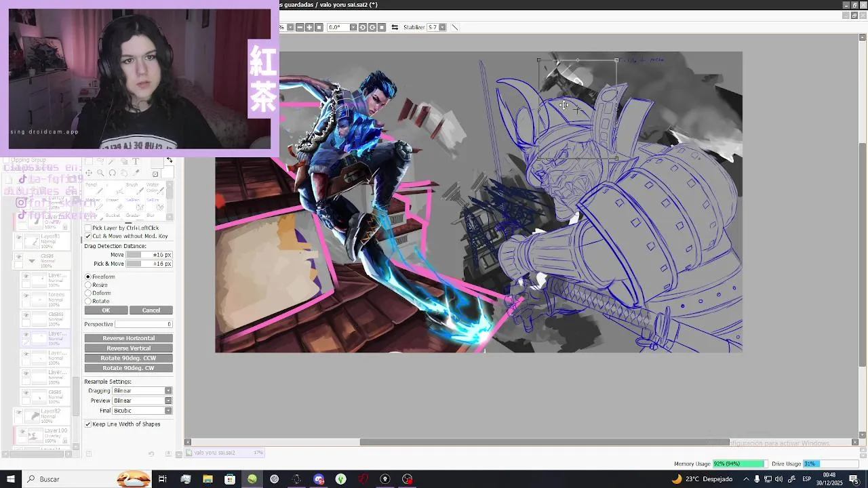Toggle visibility of the casas folder
Image resolution: width=868 pixels, height=488 pixels.
click(19, 257)
